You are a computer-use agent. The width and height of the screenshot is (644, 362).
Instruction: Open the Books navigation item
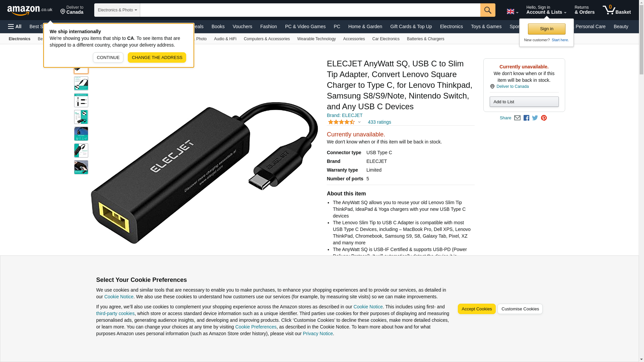coord(218,26)
